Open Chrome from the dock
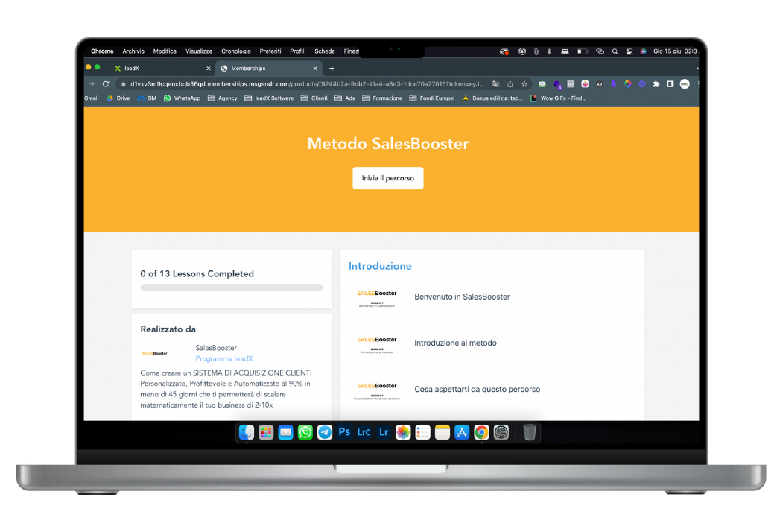 point(481,432)
